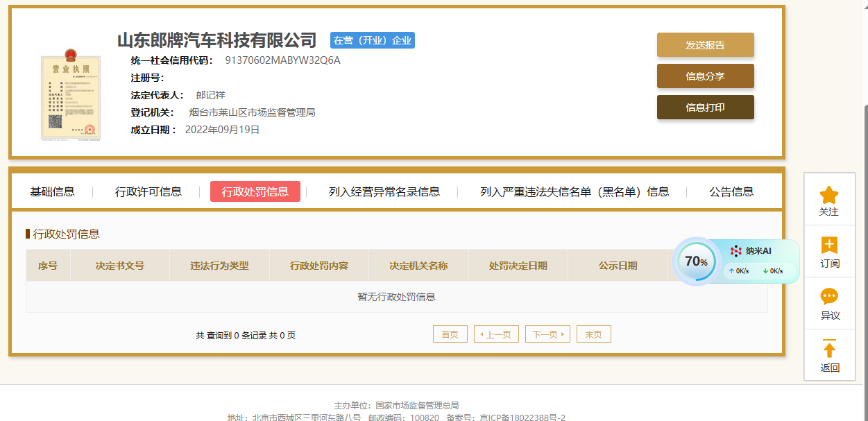The image size is (868, 421).
Task: Click footer text 国家市场监督管理总局
Action: click(x=417, y=405)
